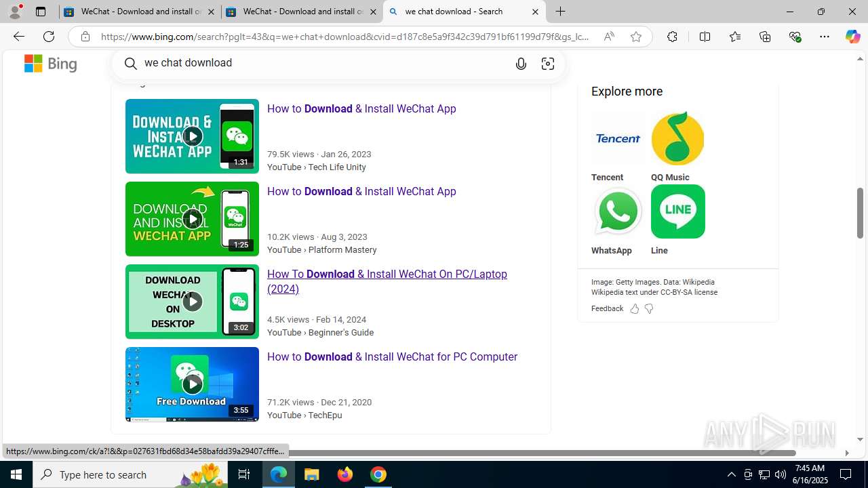Image resolution: width=868 pixels, height=488 pixels.
Task: Open the notification center
Action: click(x=846, y=474)
